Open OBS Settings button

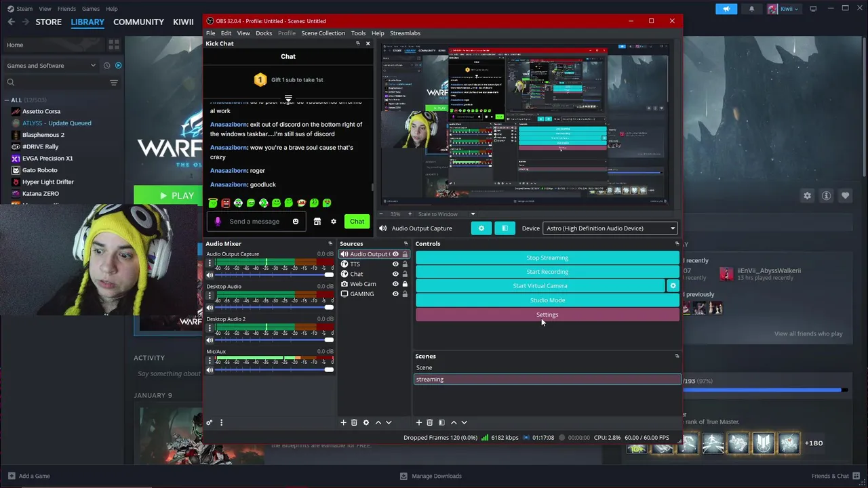coord(547,314)
